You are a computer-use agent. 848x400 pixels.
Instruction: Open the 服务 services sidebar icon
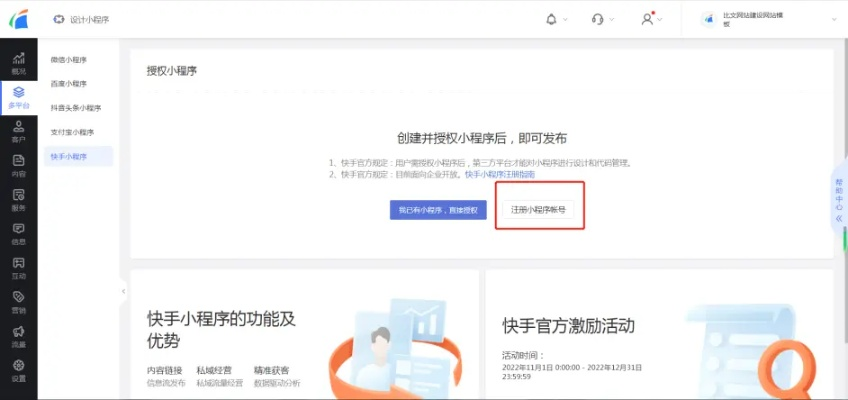click(18, 200)
